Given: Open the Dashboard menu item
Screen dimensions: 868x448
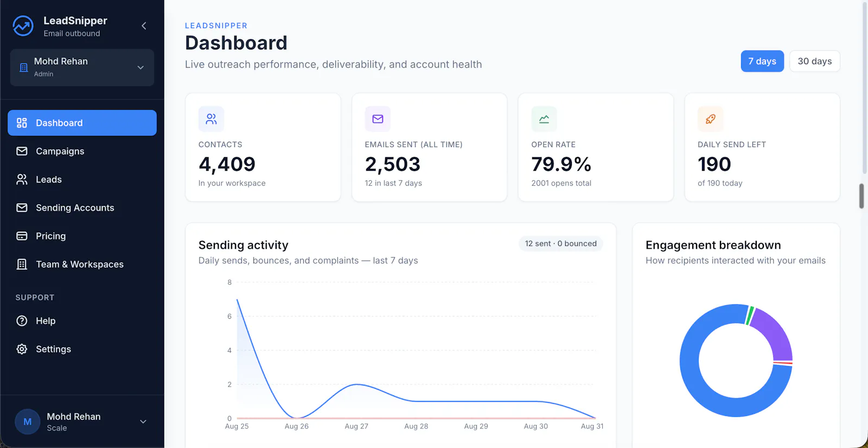Looking at the screenshot, I should 82,123.
